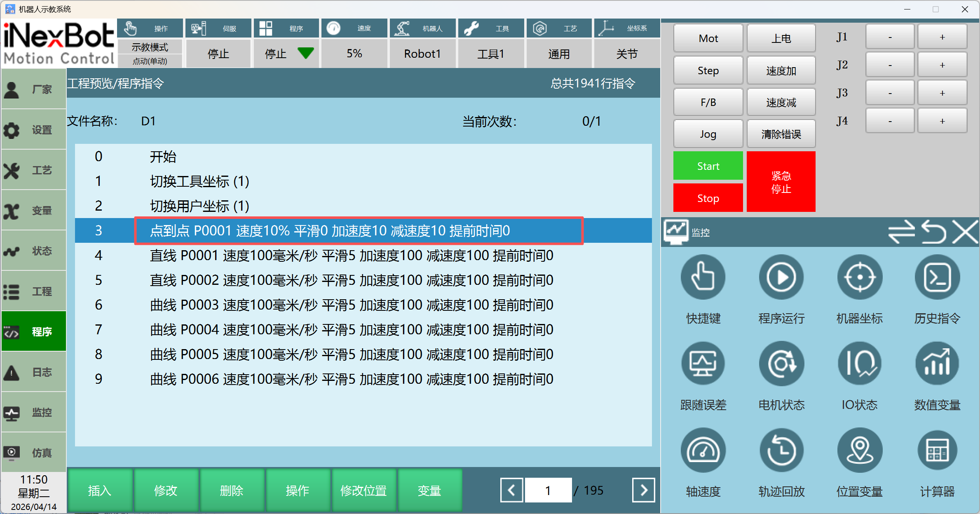Switch to the 日志 sidebar tab

[x=34, y=372]
